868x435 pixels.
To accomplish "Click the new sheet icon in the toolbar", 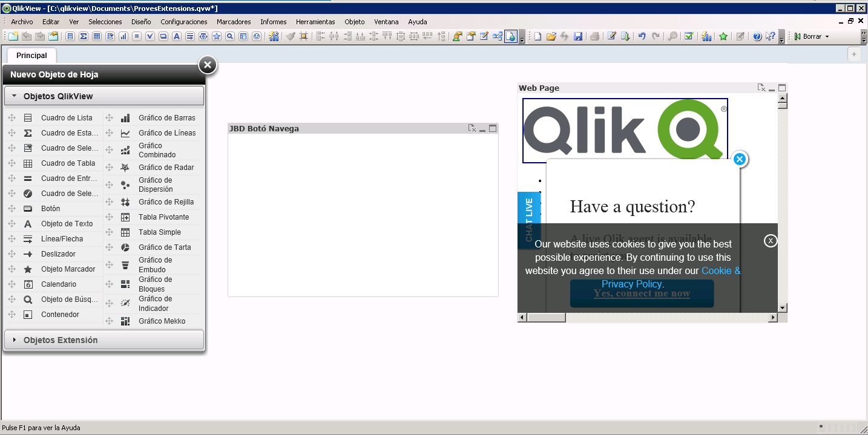I will coord(13,36).
